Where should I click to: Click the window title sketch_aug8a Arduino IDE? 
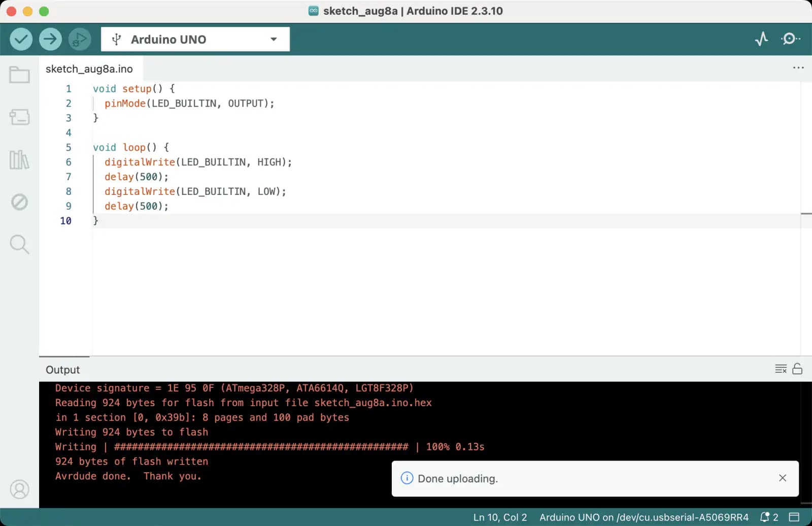[x=413, y=11]
